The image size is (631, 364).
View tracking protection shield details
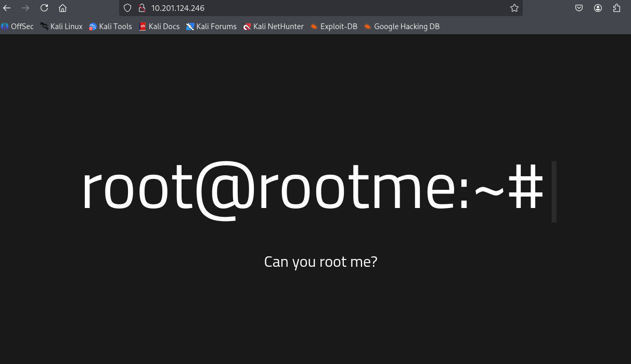point(127,8)
